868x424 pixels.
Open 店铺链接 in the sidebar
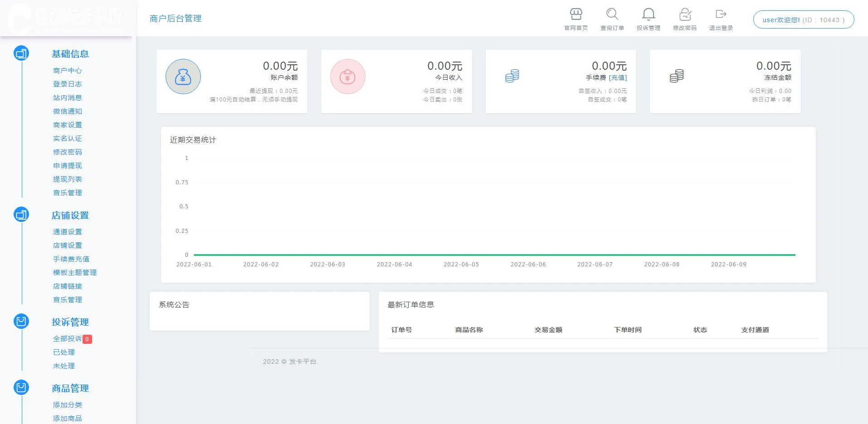tap(68, 286)
